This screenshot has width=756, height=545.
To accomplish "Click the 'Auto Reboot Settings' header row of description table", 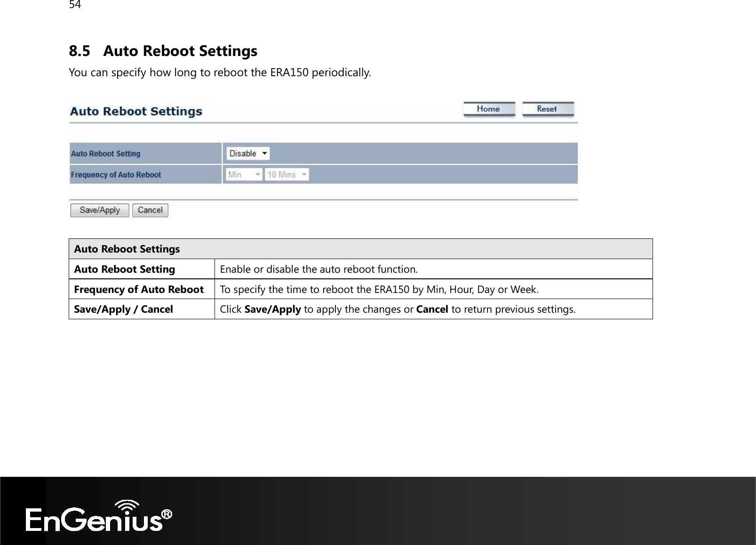I will point(361,249).
